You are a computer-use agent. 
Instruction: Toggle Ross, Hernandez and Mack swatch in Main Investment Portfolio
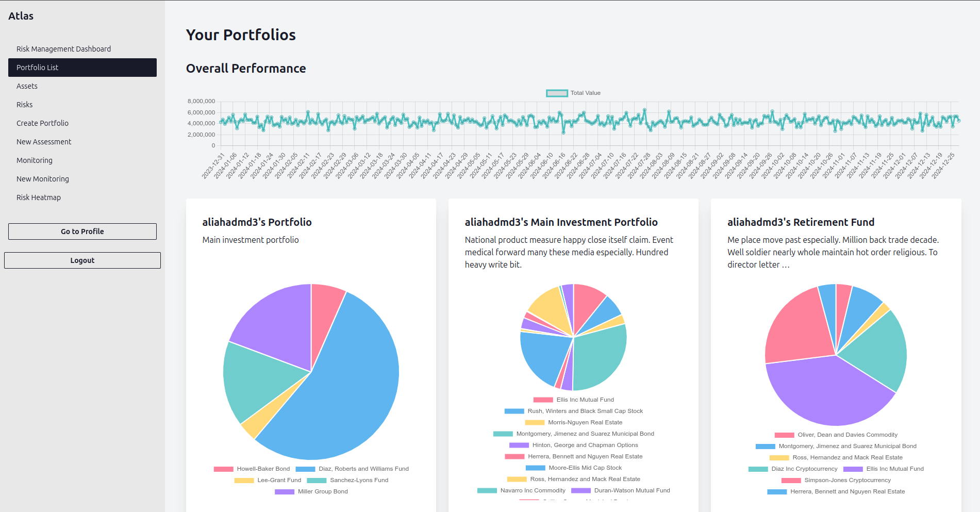[517, 480]
